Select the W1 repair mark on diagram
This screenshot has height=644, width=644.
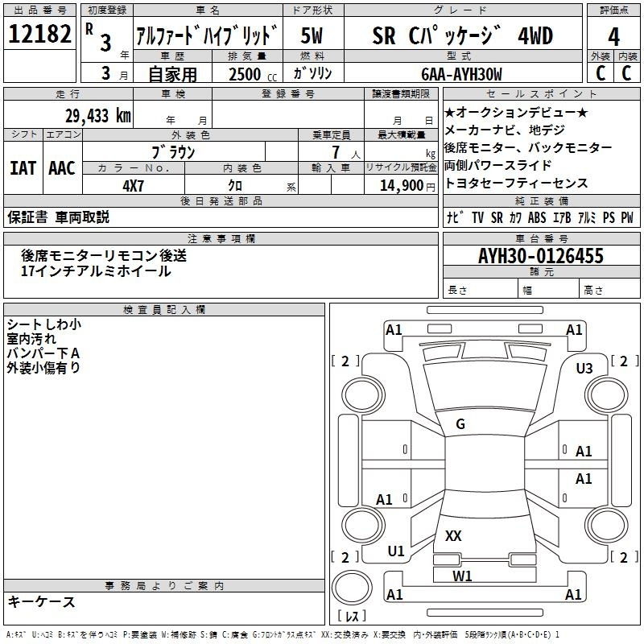pos(462,576)
